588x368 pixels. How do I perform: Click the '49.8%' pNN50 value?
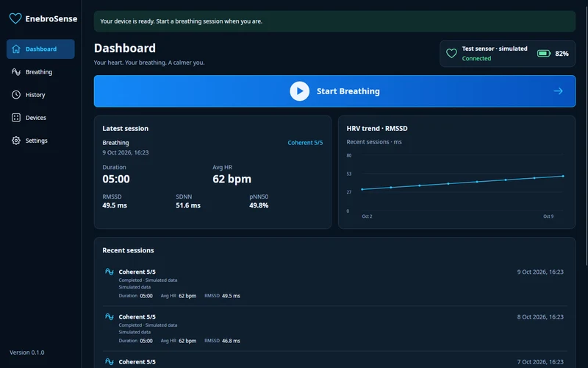[x=259, y=205]
